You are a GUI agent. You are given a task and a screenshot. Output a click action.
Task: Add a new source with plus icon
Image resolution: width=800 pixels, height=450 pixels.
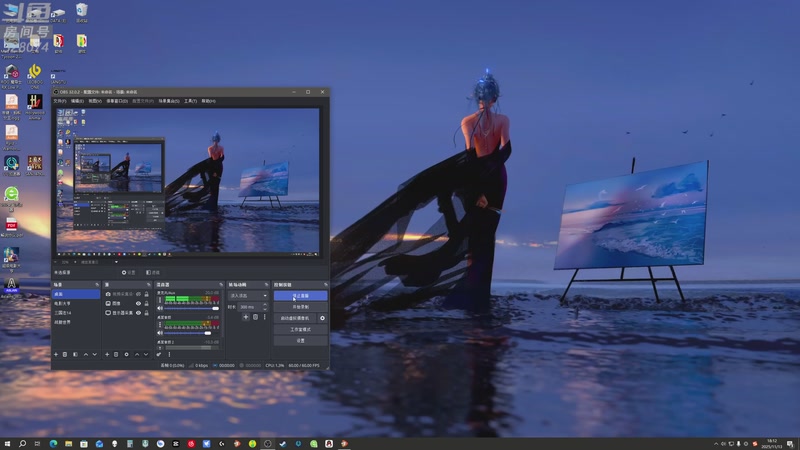click(107, 354)
